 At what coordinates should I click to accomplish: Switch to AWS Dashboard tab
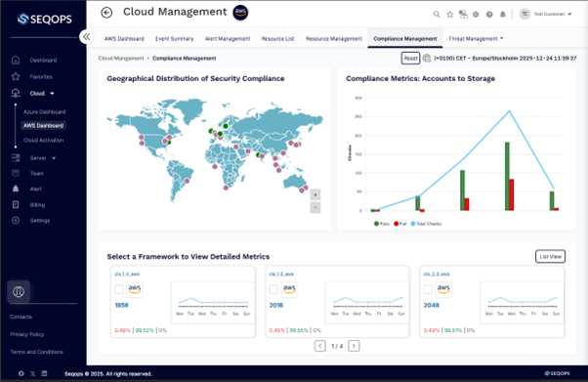124,39
